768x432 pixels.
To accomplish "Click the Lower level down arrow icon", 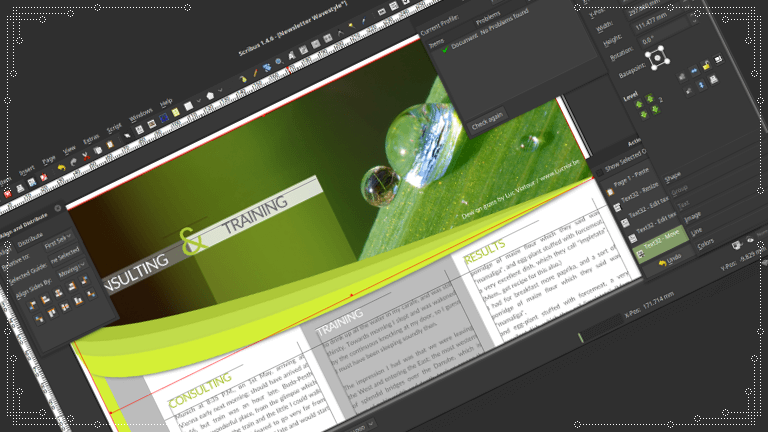I will (644, 115).
